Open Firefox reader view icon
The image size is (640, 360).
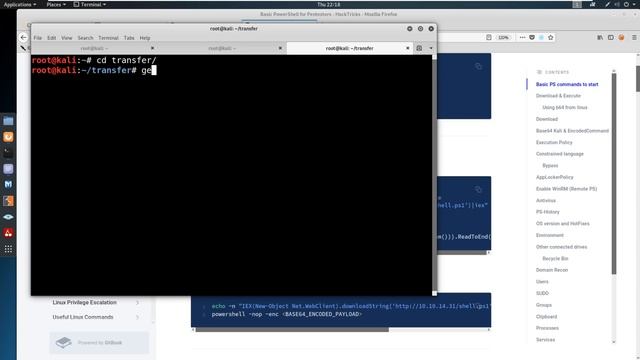pos(489,38)
